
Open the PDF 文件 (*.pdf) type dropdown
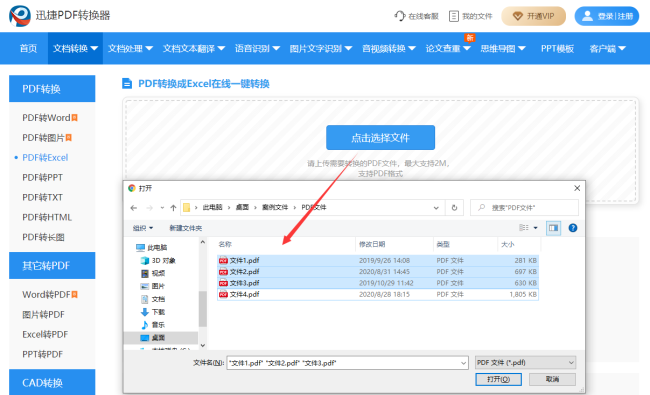525,363
